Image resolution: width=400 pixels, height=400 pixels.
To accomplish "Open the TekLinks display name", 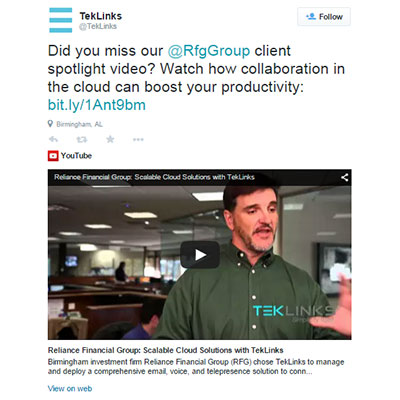I will [101, 16].
